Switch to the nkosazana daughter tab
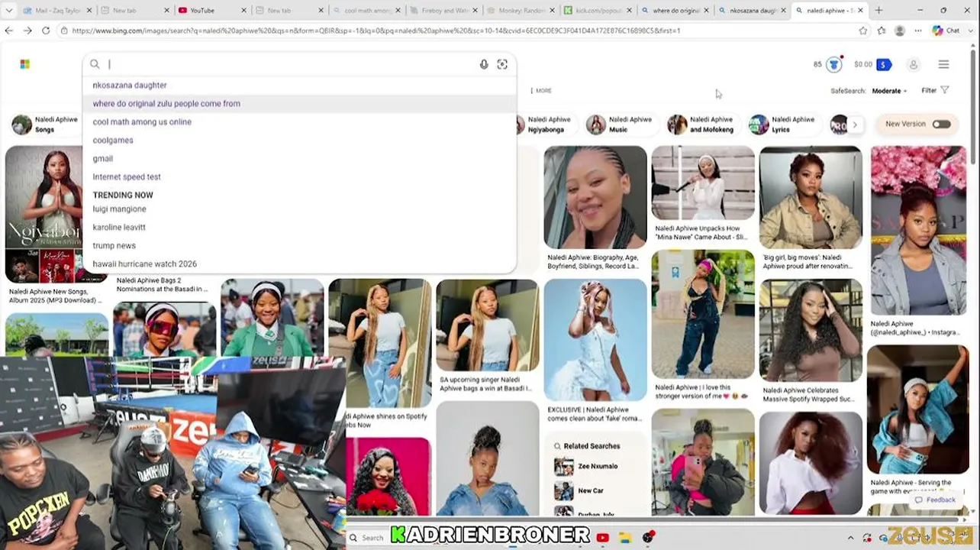Viewport: 980px width, 550px height. (752, 11)
